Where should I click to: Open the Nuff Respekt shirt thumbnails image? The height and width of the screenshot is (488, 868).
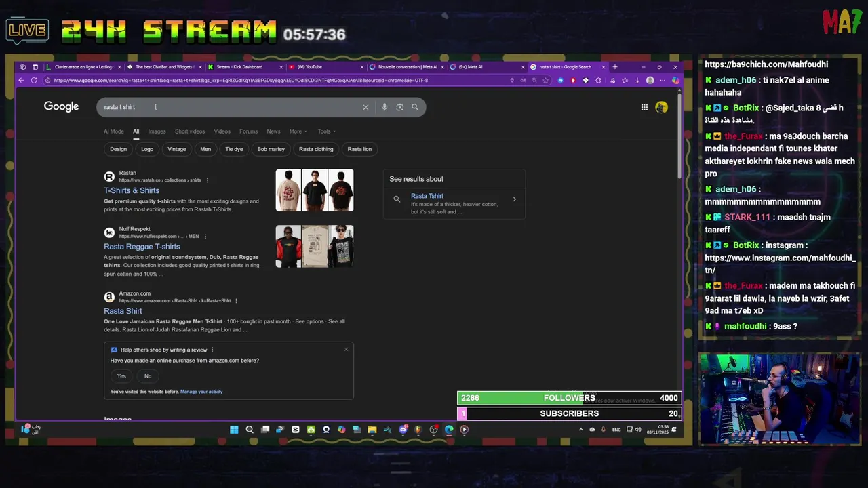(x=315, y=247)
